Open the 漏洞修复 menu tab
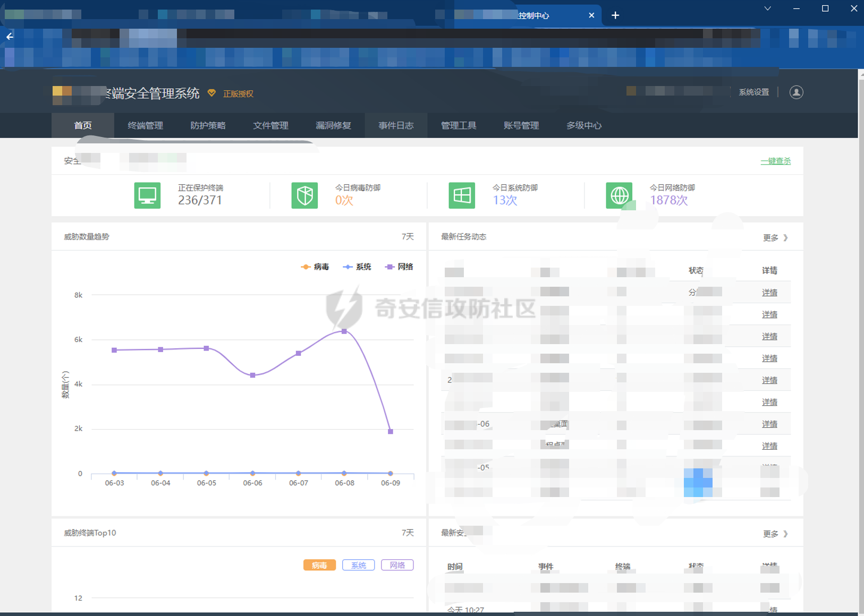This screenshot has width=864, height=616. 333,125
